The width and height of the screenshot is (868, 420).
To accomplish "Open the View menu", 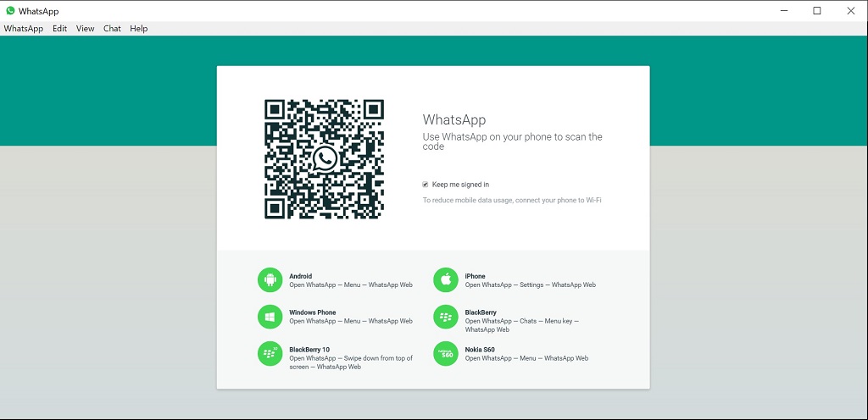I will 85,29.
